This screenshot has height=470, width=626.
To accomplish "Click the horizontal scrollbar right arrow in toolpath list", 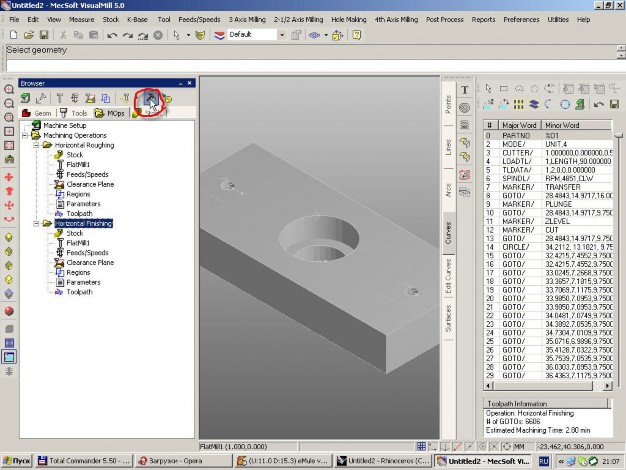I will click(607, 386).
